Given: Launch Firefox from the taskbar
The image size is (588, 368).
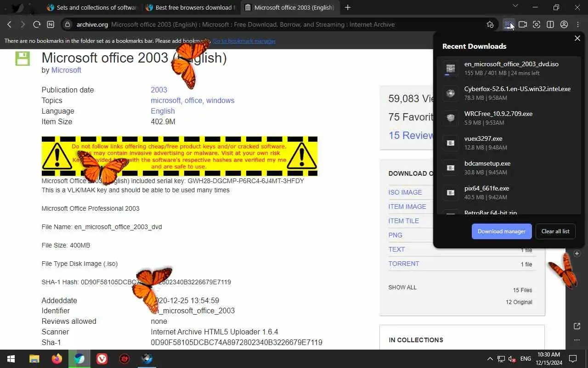Looking at the screenshot, I should click(57, 359).
